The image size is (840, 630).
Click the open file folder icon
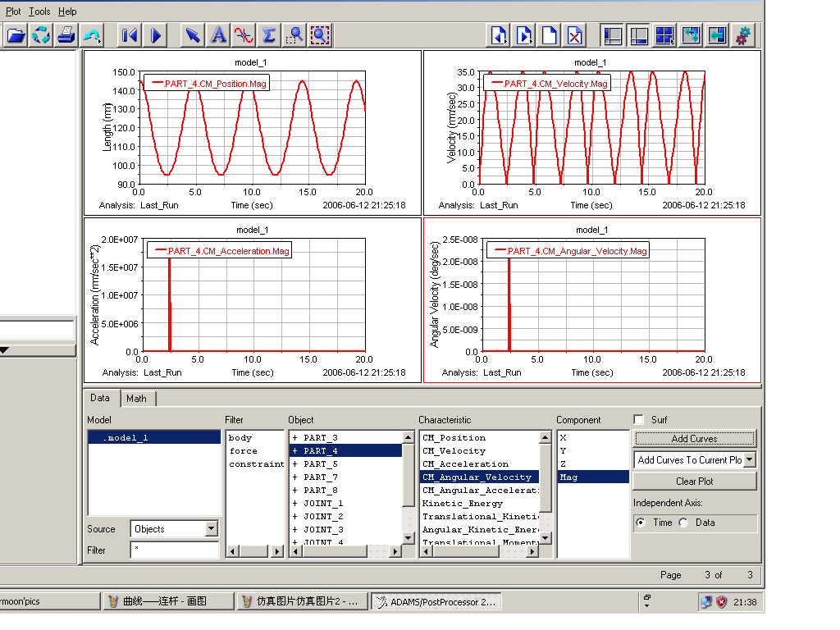[x=16, y=35]
